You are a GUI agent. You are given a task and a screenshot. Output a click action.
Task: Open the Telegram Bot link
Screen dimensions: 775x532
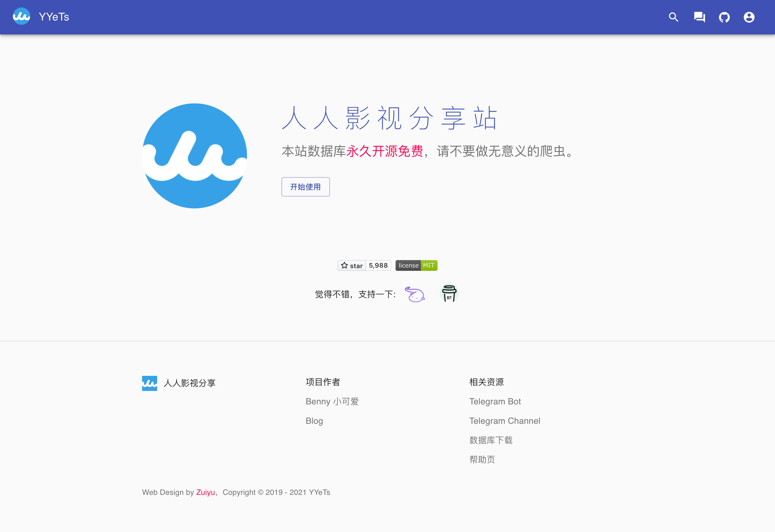495,401
